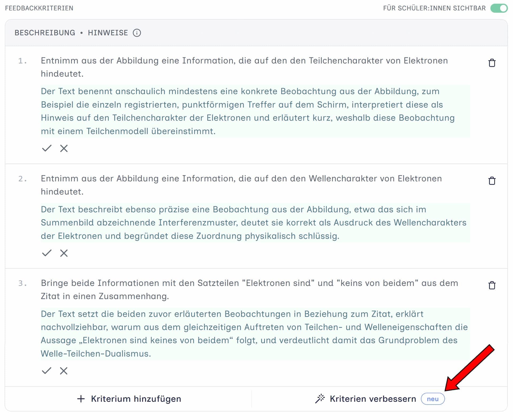This screenshot has height=420, width=513.
Task: Click the plus icon before Kriterium hinzufügen
Action: pyautogui.click(x=80, y=399)
